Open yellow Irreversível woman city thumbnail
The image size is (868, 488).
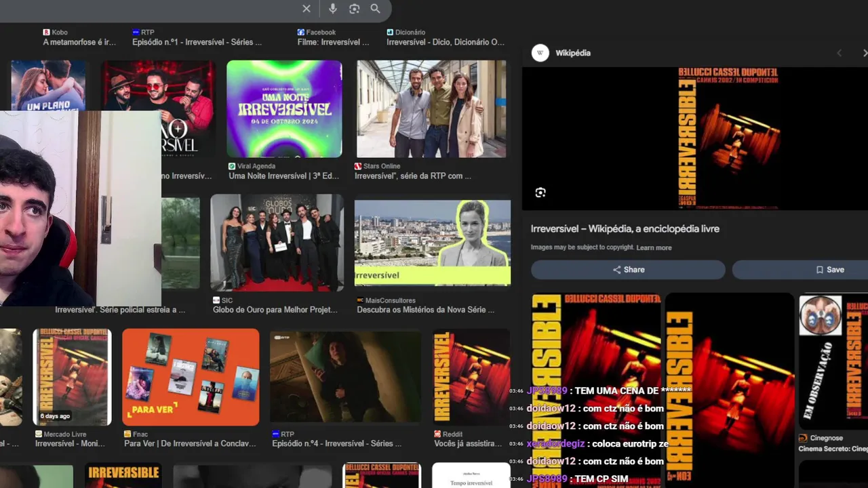tap(433, 243)
